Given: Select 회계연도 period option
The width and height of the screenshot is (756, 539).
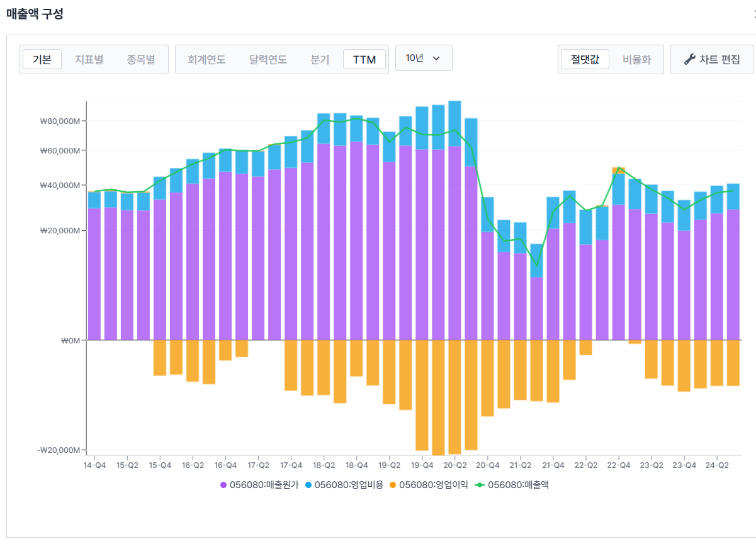Looking at the screenshot, I should 206,59.
